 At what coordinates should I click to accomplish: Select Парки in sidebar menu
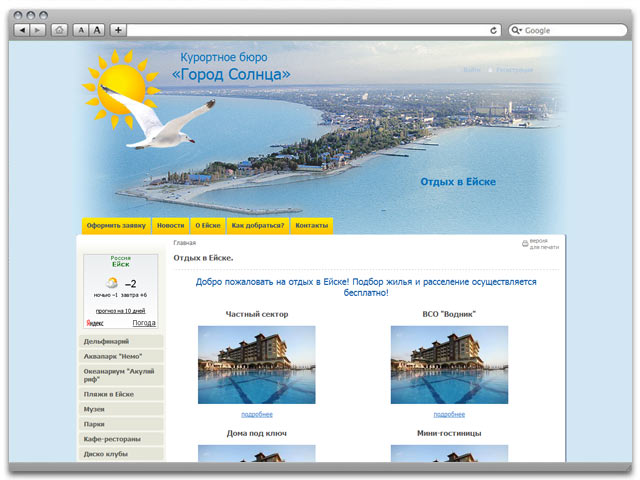121,424
